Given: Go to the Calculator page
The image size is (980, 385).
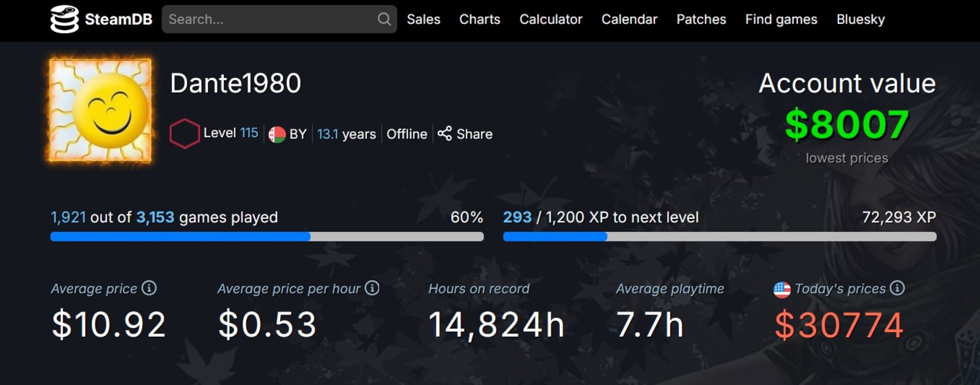Looking at the screenshot, I should (x=550, y=19).
